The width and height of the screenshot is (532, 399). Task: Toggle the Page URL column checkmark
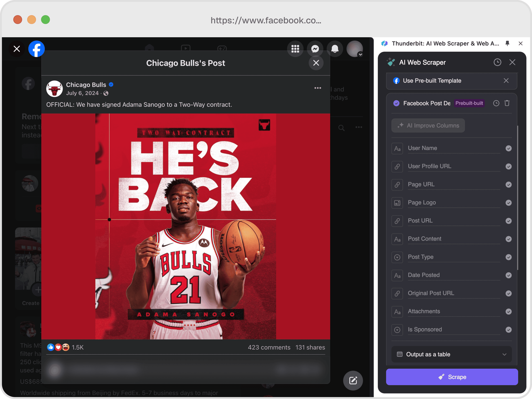point(508,185)
